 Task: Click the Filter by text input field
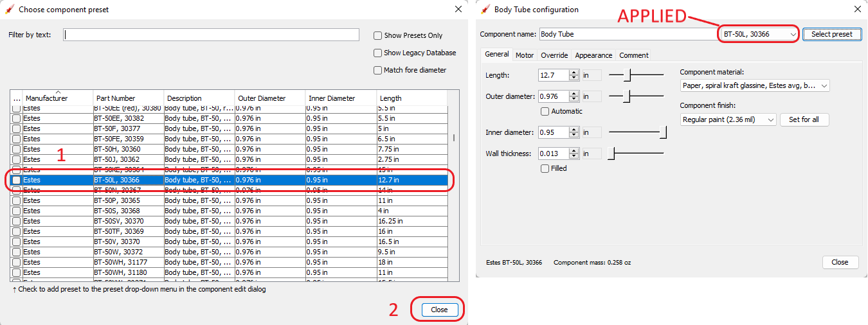pyautogui.click(x=212, y=35)
